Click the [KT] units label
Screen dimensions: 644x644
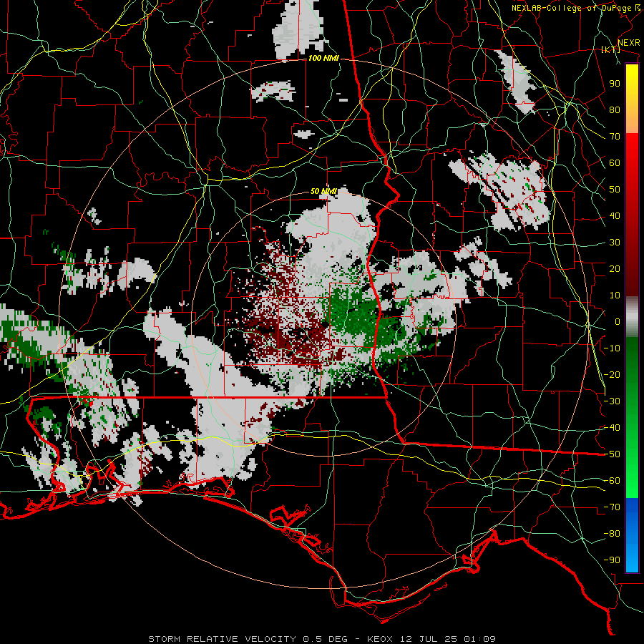point(610,49)
